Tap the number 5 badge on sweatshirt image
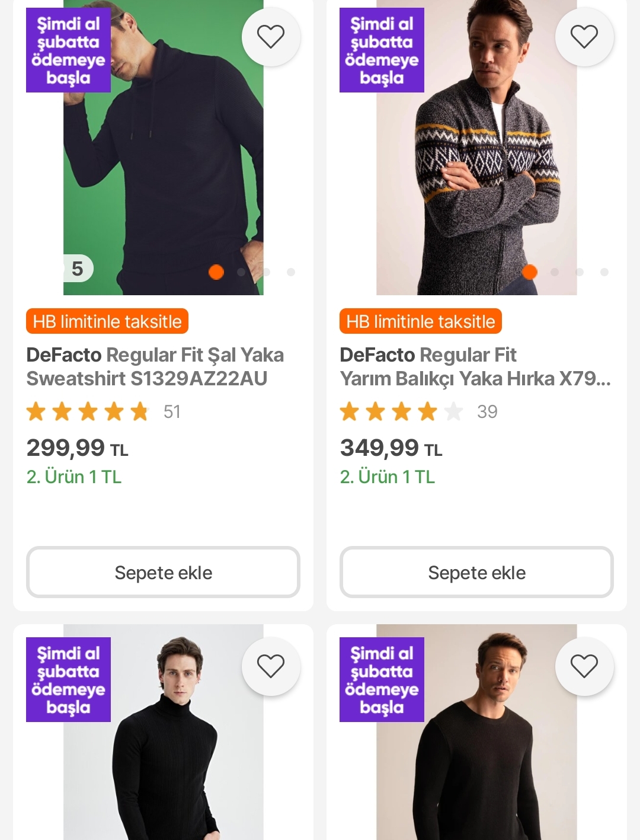 [78, 269]
